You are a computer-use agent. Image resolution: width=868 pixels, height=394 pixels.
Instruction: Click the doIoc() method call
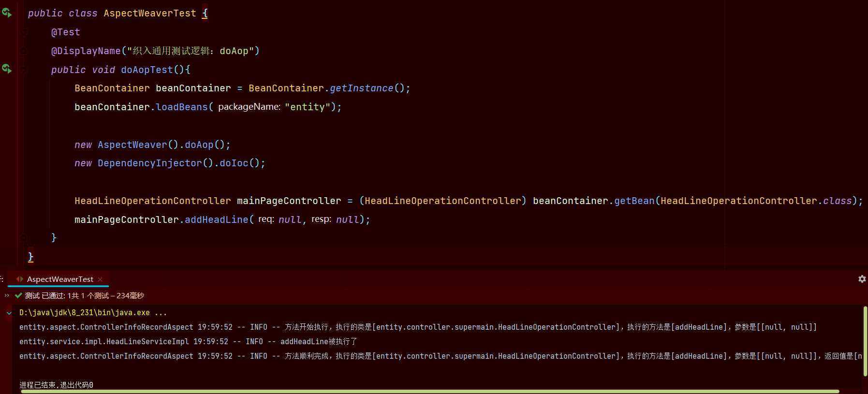tap(234, 163)
